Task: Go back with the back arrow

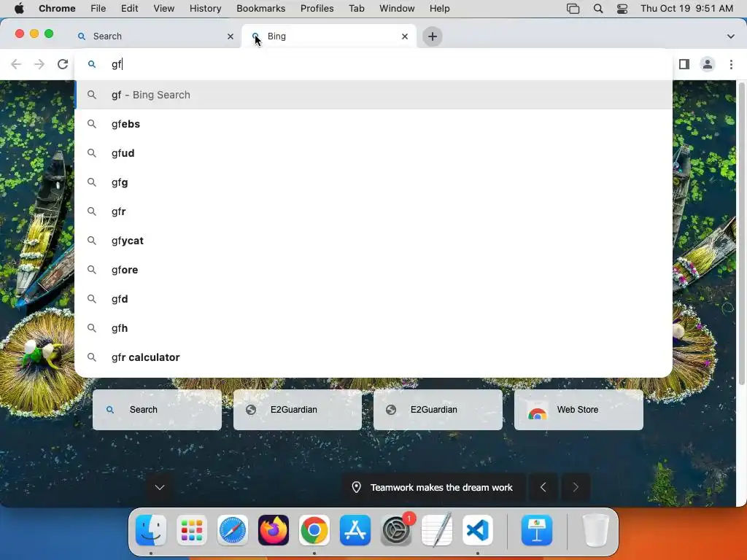Action: [x=16, y=64]
